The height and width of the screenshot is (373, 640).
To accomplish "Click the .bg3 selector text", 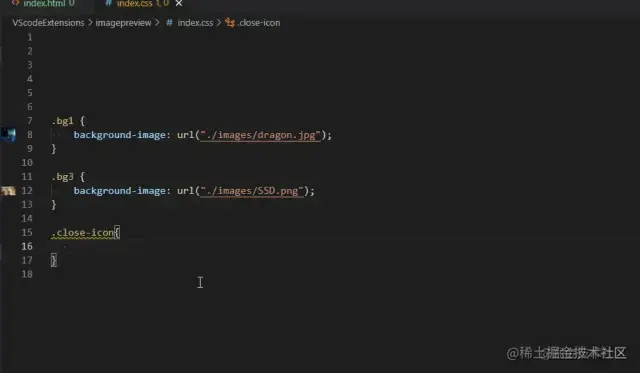I will click(63, 177).
